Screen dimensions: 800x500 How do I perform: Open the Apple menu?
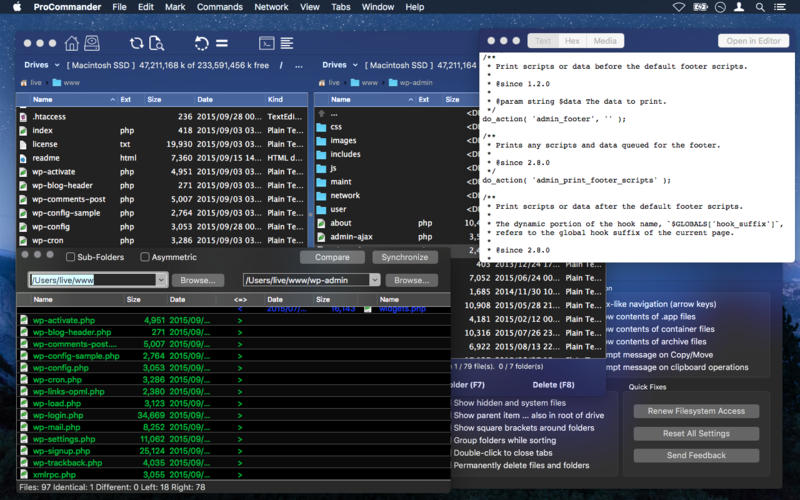click(x=17, y=7)
